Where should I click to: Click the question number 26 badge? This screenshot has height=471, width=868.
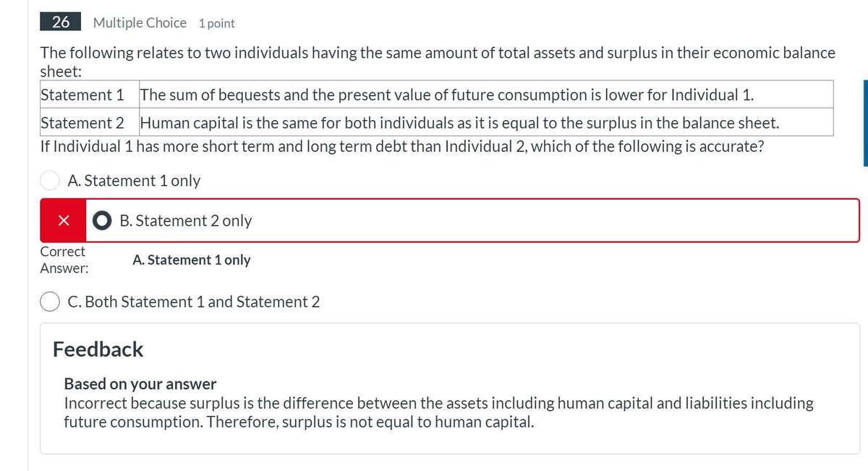coord(61,22)
